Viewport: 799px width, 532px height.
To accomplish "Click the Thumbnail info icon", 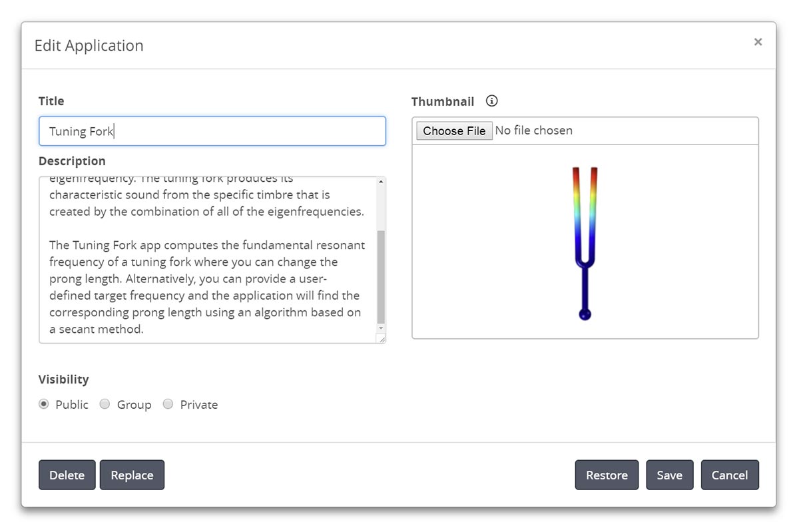I will [x=491, y=101].
